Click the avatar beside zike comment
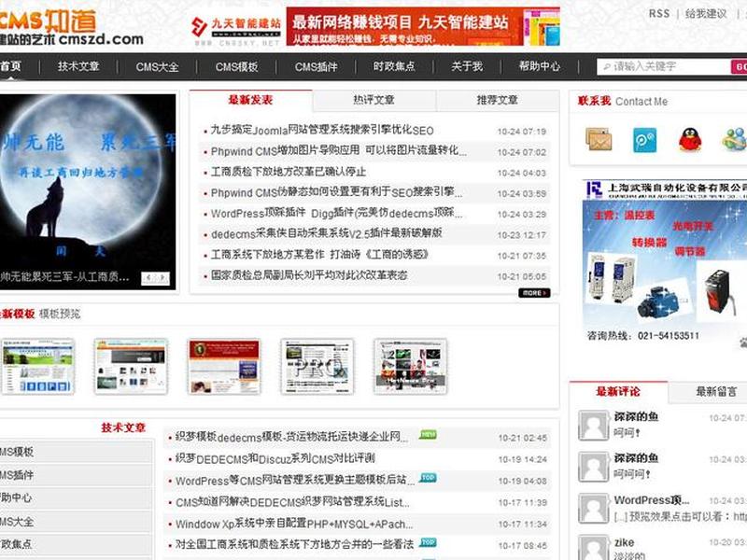Image resolution: width=747 pixels, height=560 pixels. [x=593, y=548]
